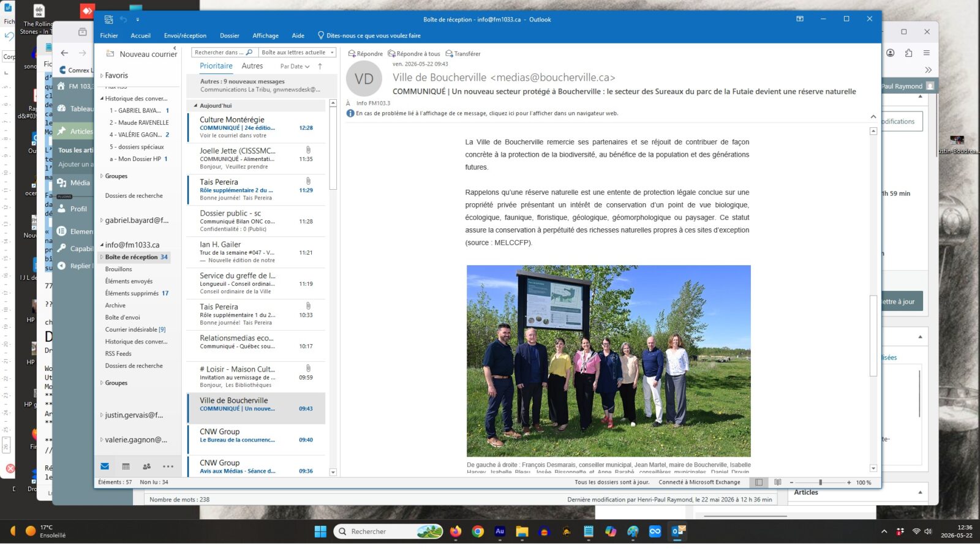Click the zoom in plus button
Viewport: 980px width, 551px height.
click(x=849, y=482)
